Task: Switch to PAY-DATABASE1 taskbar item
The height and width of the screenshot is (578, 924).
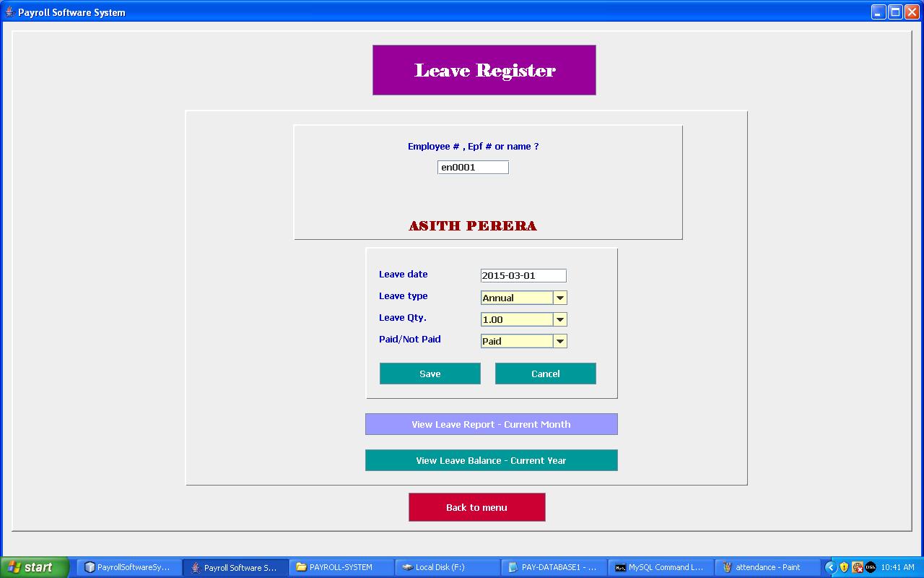Action: tap(553, 567)
